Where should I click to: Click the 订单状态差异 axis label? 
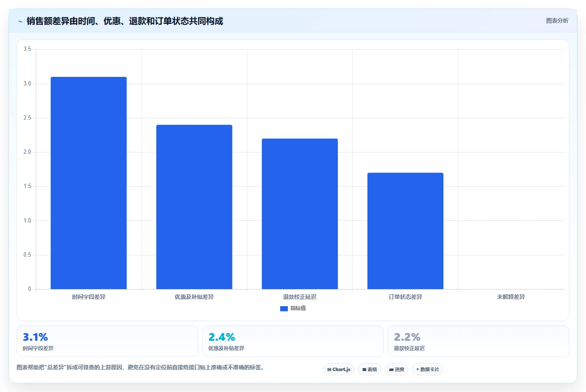coord(405,297)
